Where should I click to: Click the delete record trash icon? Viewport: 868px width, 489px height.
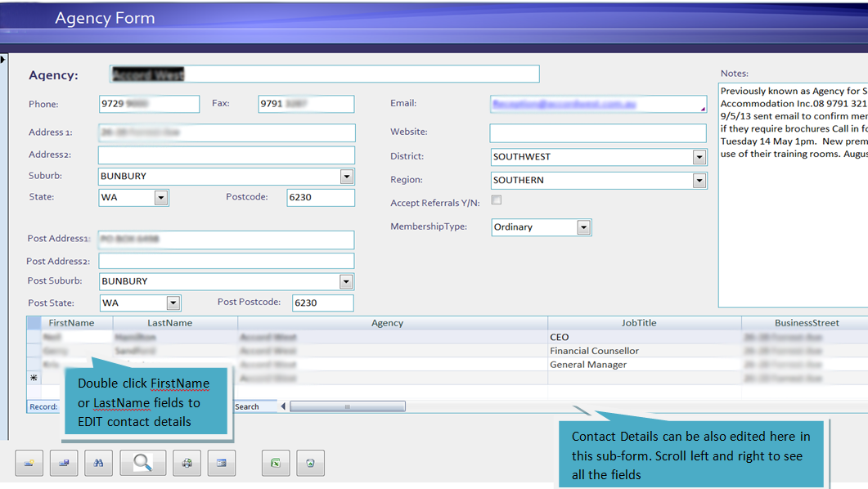coord(312,463)
